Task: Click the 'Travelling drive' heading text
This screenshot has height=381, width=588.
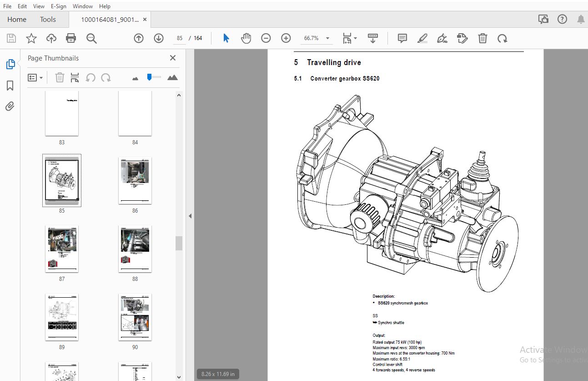Action: (334, 62)
